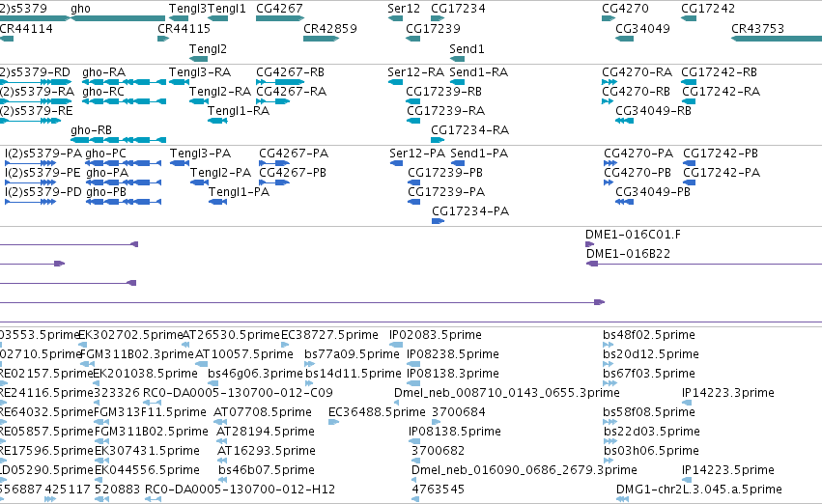This screenshot has width=822, height=504.
Task: Click the gene label reading only "gho"
Action: pos(80,9)
